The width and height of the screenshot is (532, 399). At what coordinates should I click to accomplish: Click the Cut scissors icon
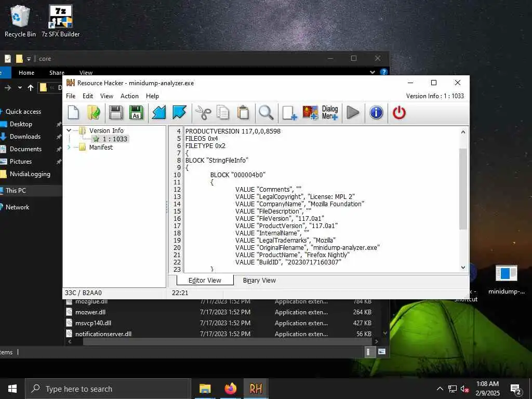pyautogui.click(x=203, y=113)
